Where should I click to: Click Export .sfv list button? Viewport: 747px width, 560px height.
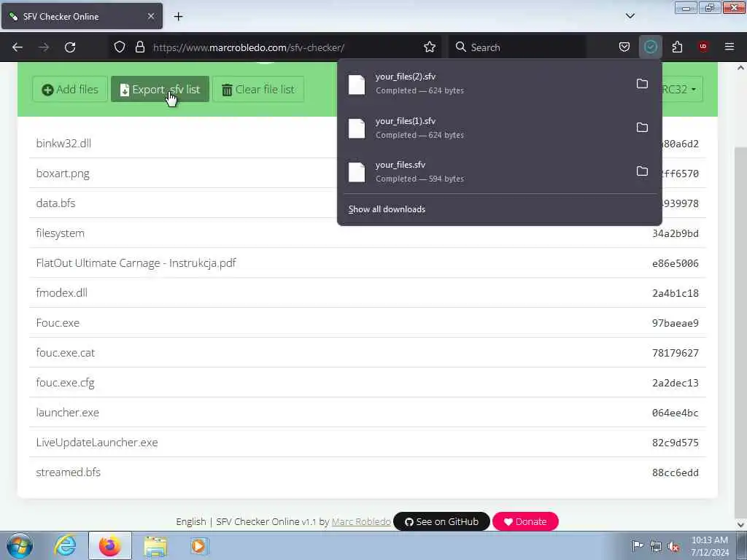(x=160, y=89)
